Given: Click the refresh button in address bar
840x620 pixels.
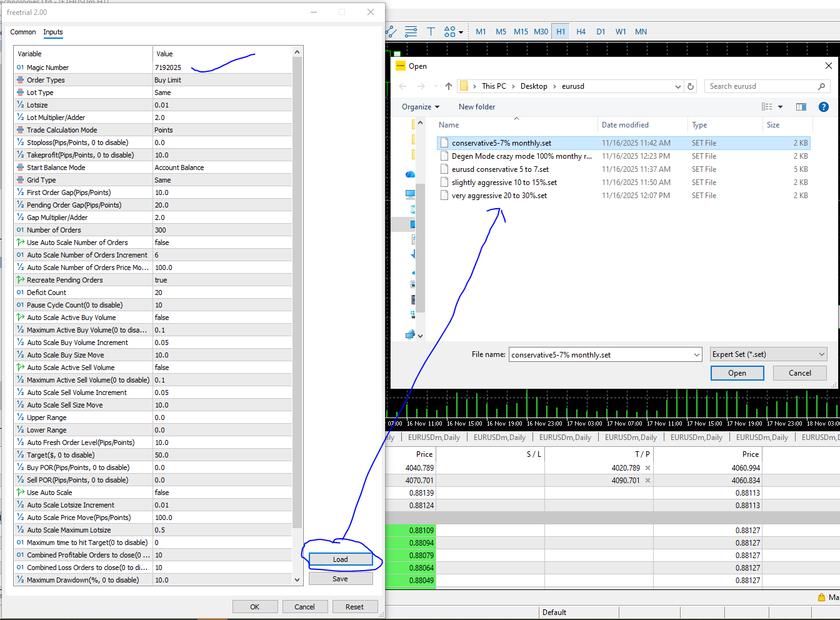Looking at the screenshot, I should [691, 86].
